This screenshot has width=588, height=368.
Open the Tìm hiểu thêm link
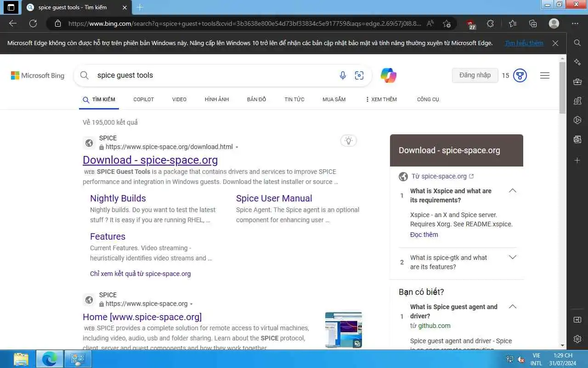[x=524, y=43]
